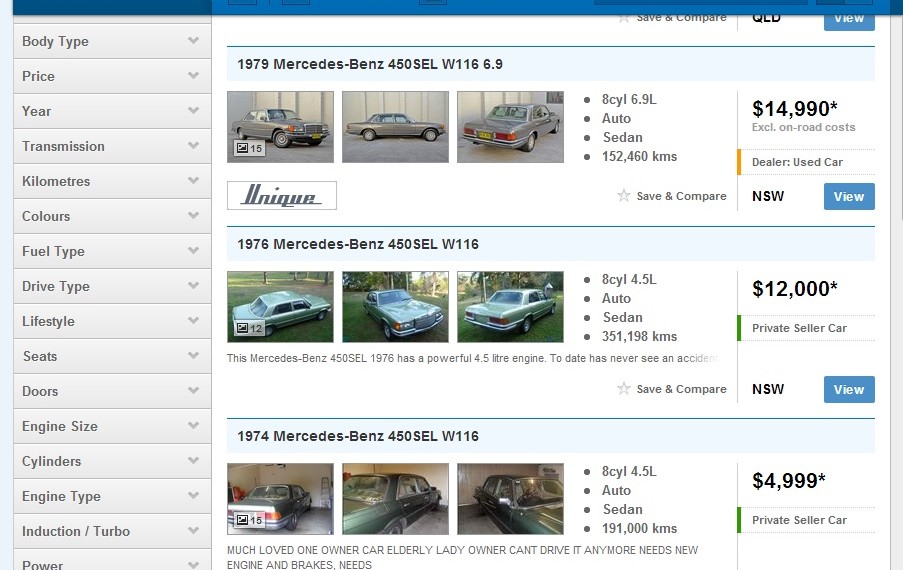Open the 15-photo gallery icon on the 1974 Mercedes
The image size is (903, 570).
[249, 520]
